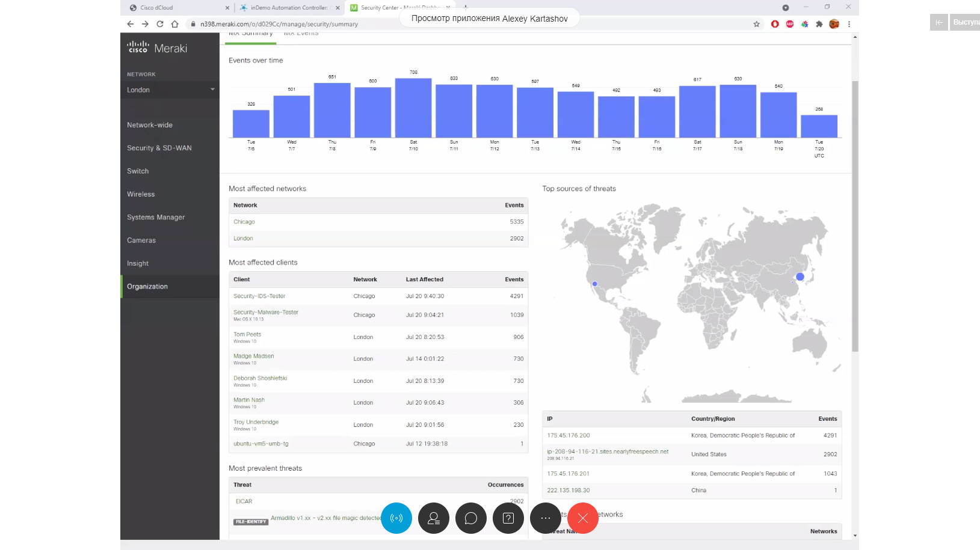Click the Tue 7/6 bar showing 328
The image size is (980, 550).
251,124
